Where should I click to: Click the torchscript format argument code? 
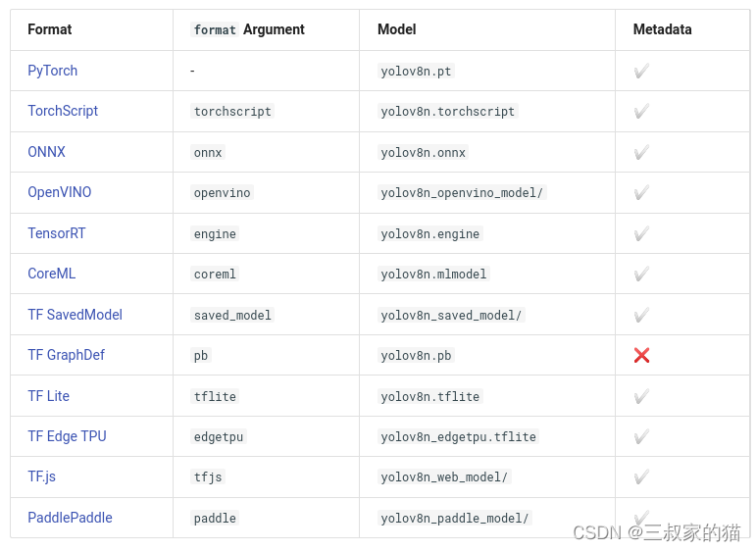(232, 112)
